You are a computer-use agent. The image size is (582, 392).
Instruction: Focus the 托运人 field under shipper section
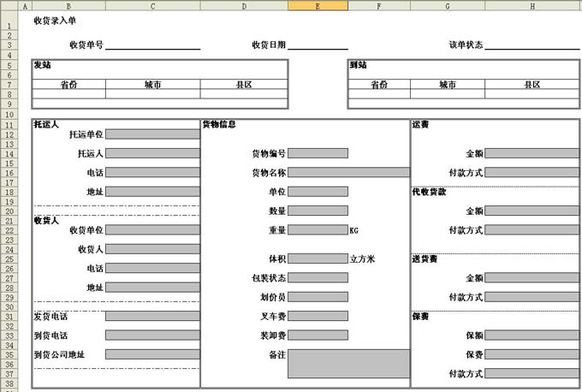152,154
